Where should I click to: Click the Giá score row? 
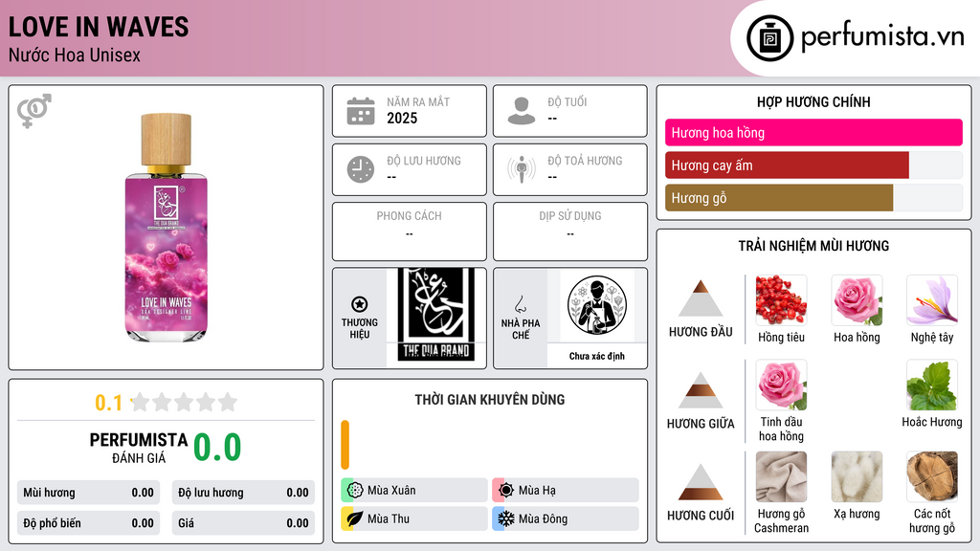click(x=243, y=523)
